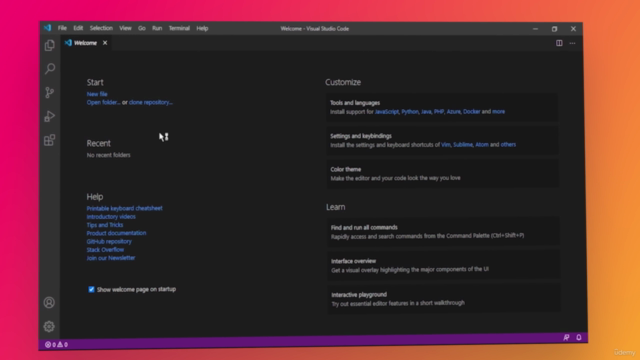Open the Interactive playground card
Screen dimensions: 640x360
[444, 298]
